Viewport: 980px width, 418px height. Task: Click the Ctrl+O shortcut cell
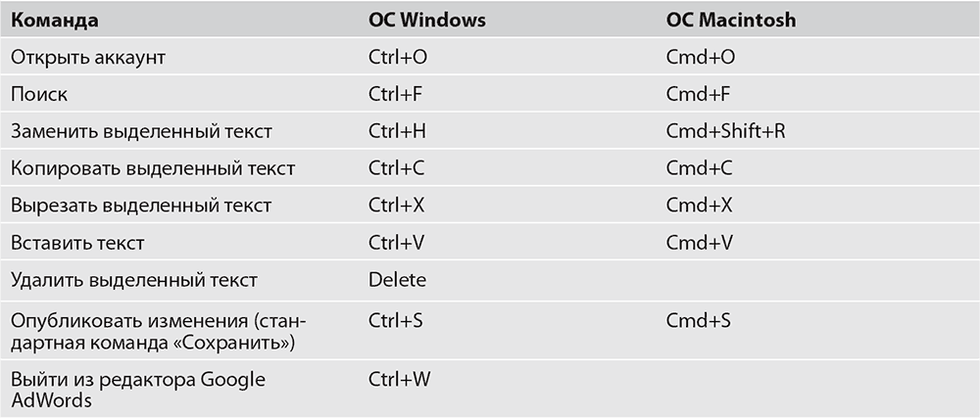point(398,58)
